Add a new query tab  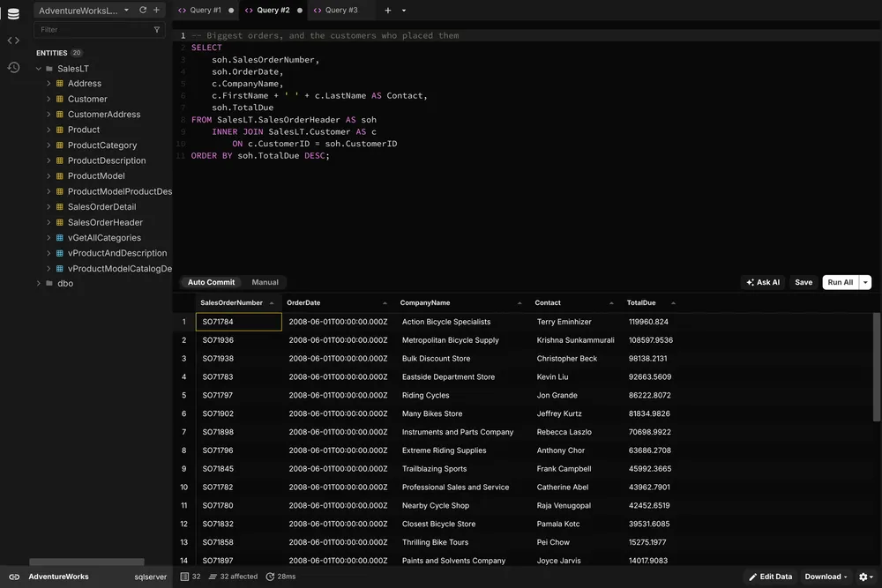(387, 10)
